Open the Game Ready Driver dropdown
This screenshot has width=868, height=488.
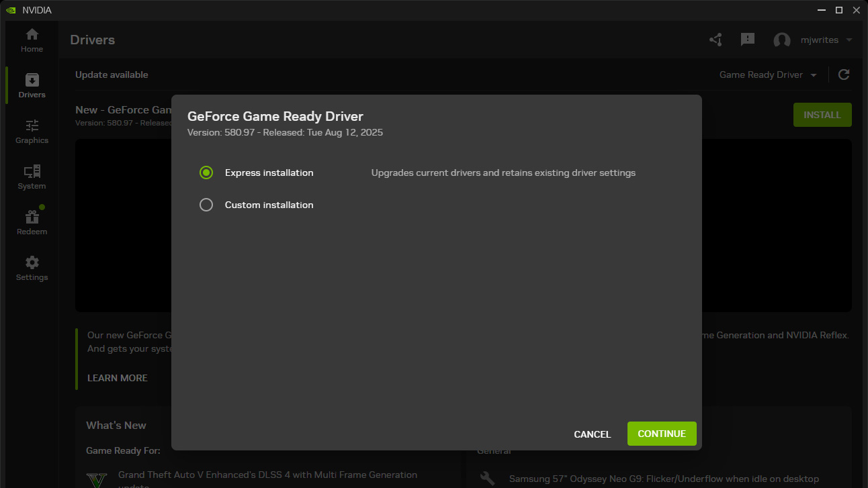point(768,75)
